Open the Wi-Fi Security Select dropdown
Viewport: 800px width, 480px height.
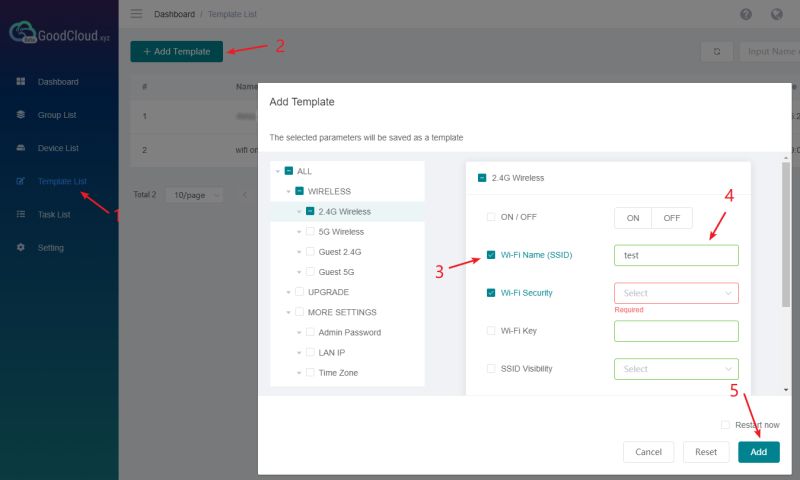pos(676,293)
